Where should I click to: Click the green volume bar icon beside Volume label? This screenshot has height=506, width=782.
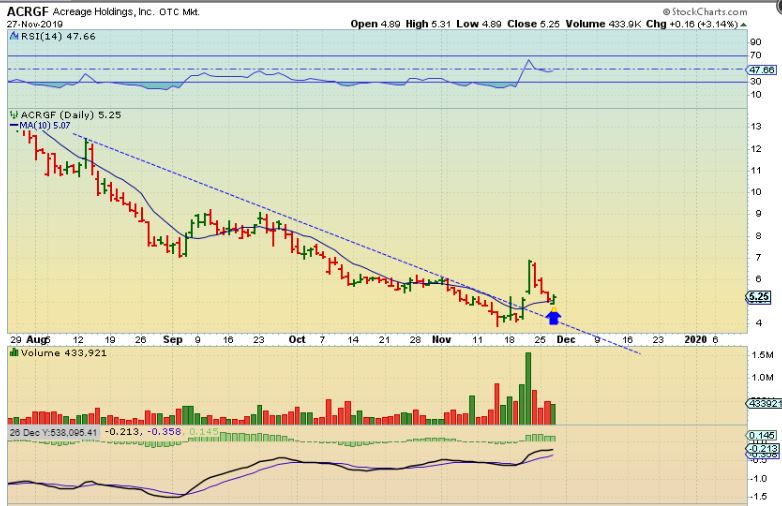click(14, 352)
